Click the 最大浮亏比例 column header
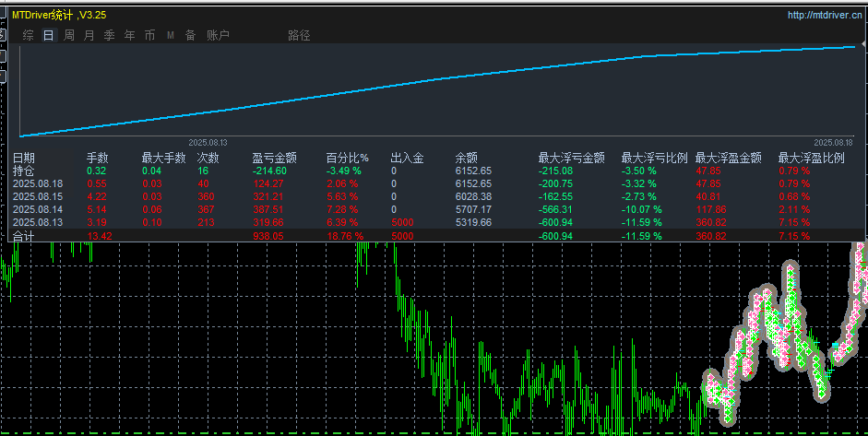 (654, 159)
